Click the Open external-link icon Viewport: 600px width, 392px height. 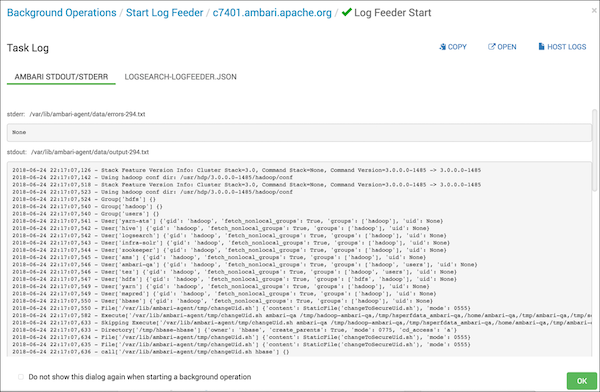click(x=491, y=47)
